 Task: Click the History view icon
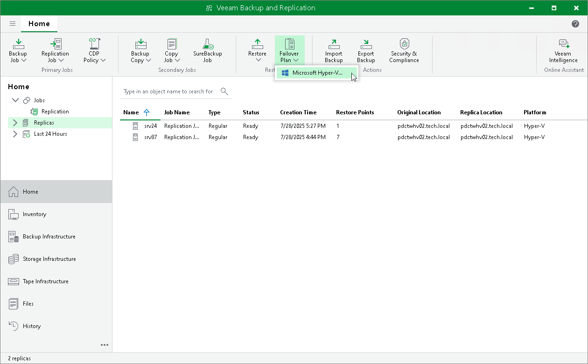coord(14,326)
